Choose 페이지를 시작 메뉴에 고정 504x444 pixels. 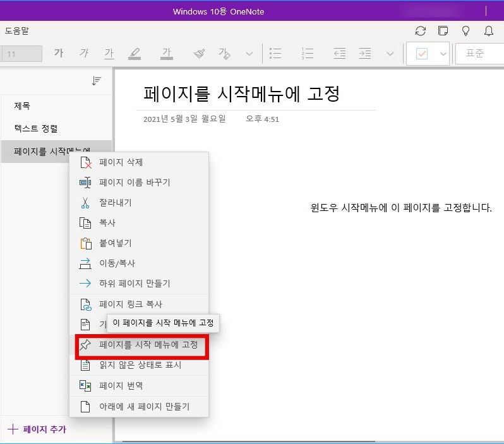[139, 345]
